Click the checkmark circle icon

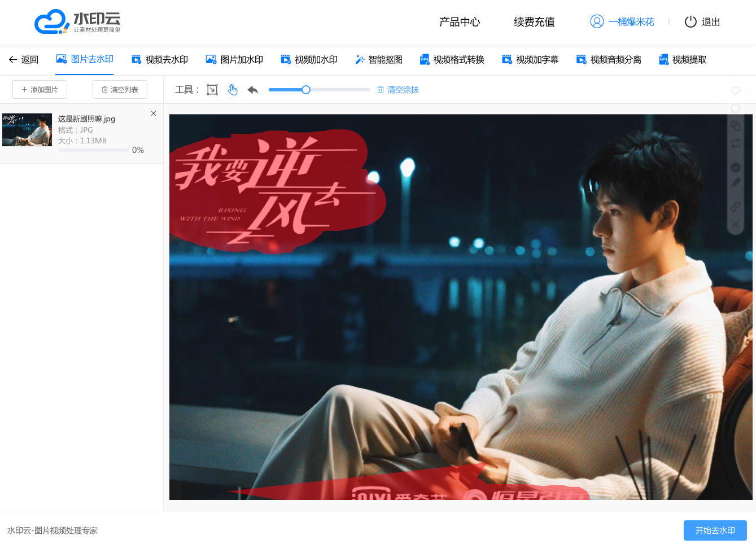click(x=736, y=168)
